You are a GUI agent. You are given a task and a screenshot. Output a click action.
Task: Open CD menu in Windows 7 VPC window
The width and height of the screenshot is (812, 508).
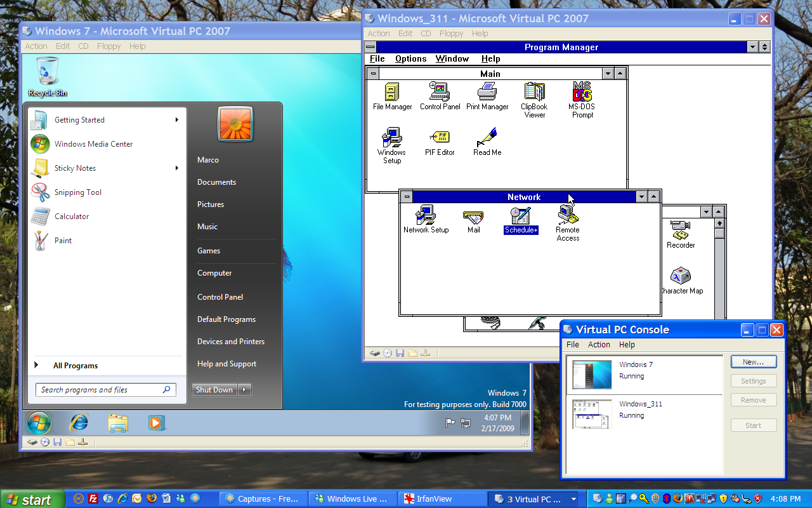(83, 46)
